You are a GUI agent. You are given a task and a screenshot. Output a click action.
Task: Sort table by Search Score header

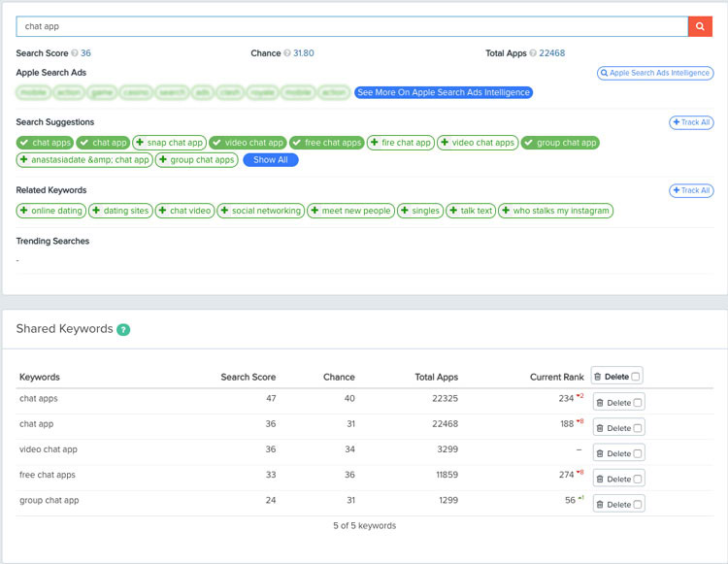pyautogui.click(x=248, y=377)
